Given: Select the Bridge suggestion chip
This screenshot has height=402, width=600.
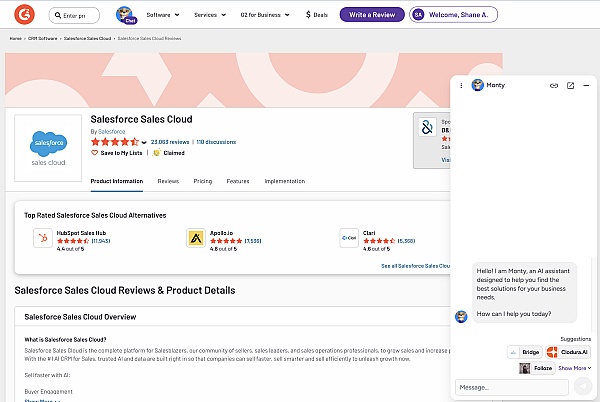Looking at the screenshot, I should tap(525, 352).
